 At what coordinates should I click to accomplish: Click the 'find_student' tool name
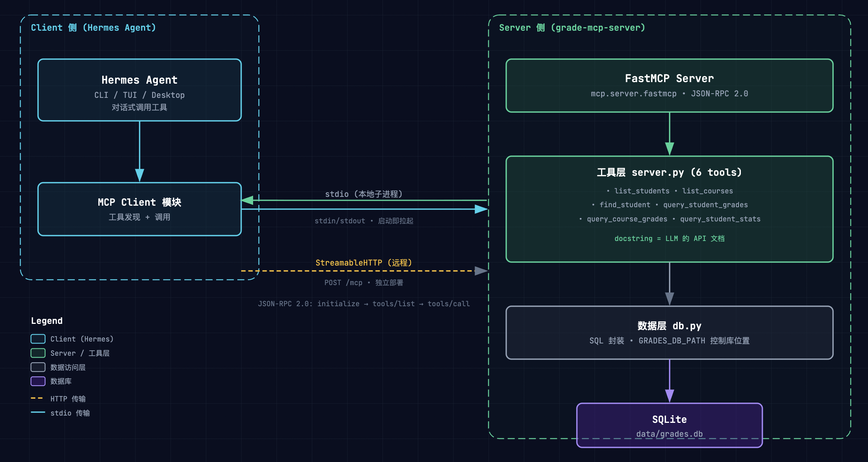pos(625,205)
